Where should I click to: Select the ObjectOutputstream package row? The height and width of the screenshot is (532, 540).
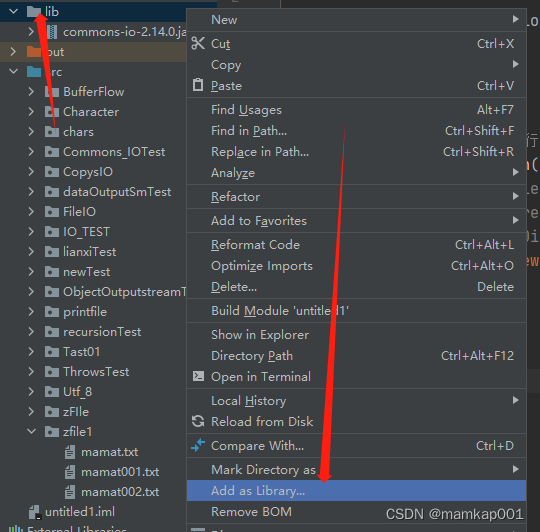click(93, 292)
